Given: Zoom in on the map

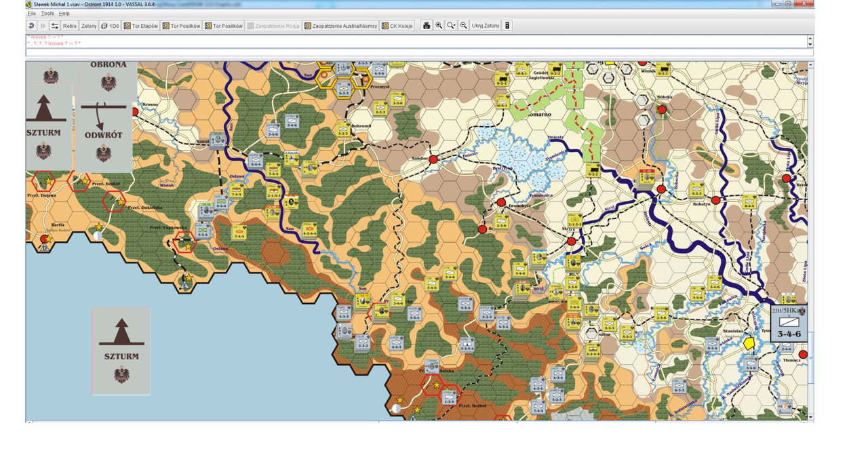Looking at the screenshot, I should (439, 26).
